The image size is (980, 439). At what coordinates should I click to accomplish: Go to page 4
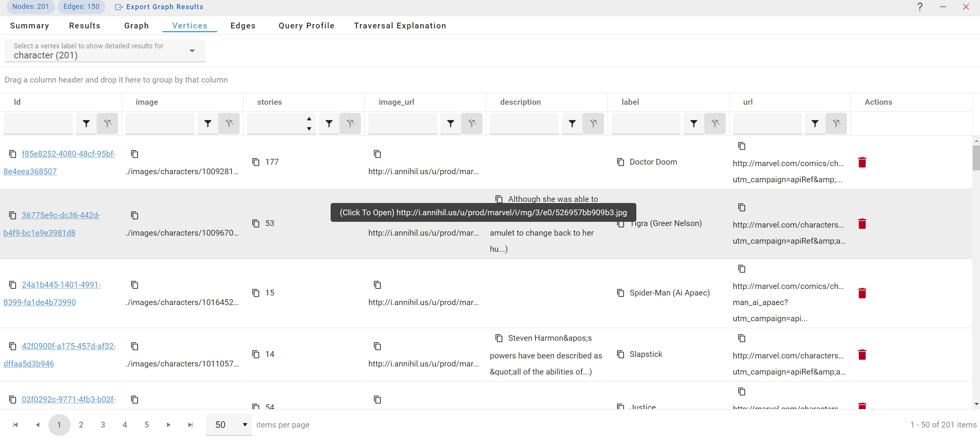(125, 425)
